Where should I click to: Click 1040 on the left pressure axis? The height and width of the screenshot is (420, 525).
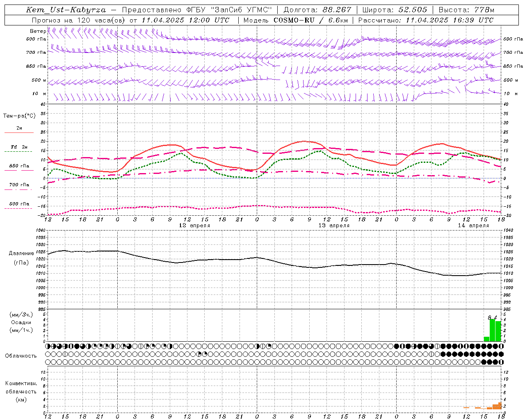[40, 231]
